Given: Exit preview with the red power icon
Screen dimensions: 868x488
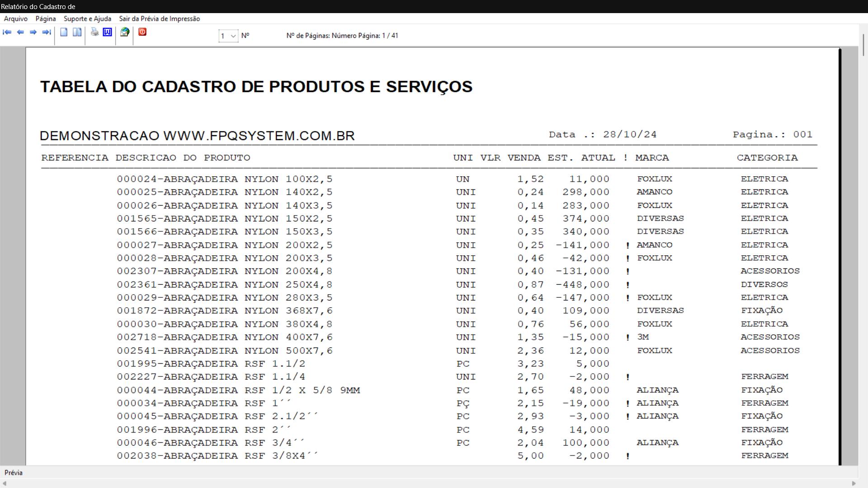Looking at the screenshot, I should pyautogui.click(x=142, y=32).
